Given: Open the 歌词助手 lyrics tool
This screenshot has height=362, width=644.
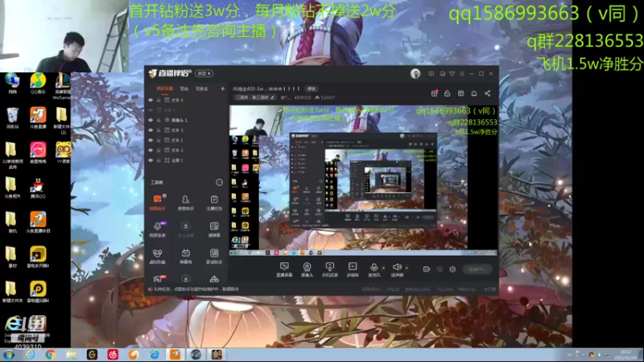Looking at the screenshot, I should click(214, 256).
